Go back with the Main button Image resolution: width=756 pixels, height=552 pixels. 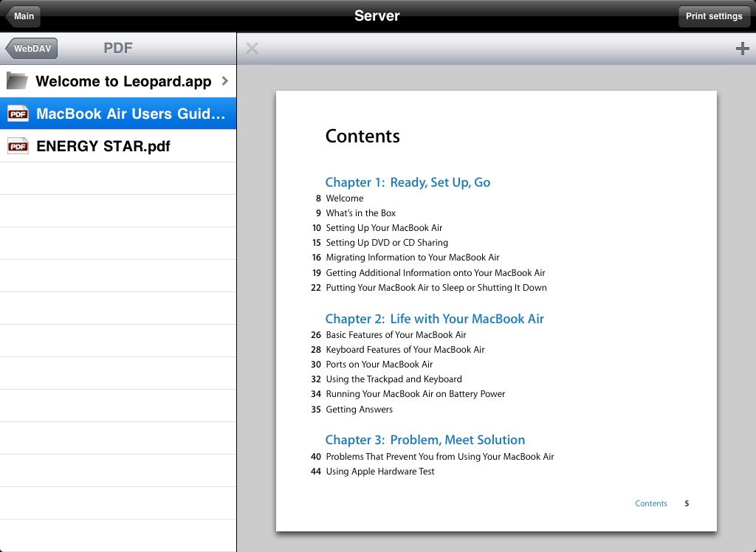(23, 16)
